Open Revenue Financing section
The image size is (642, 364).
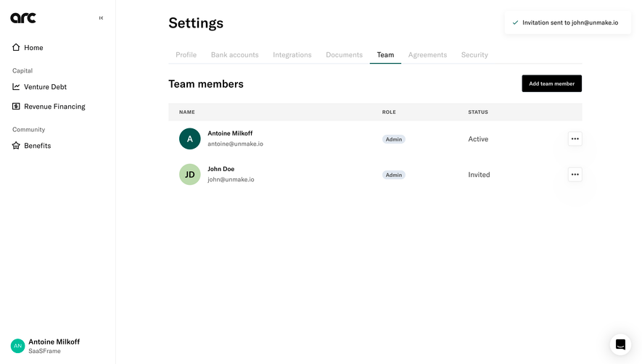(x=49, y=107)
